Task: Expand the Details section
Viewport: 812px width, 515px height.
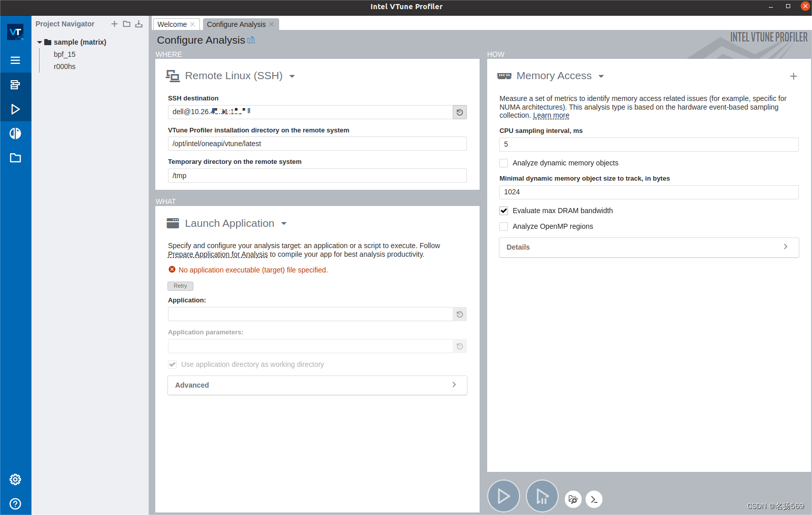Action: 649,247
